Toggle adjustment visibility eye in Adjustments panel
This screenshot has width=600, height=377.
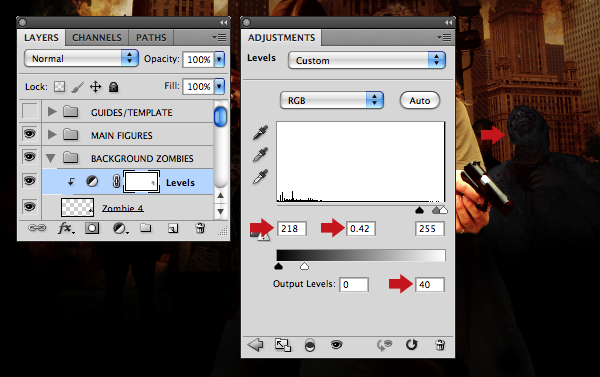click(336, 345)
